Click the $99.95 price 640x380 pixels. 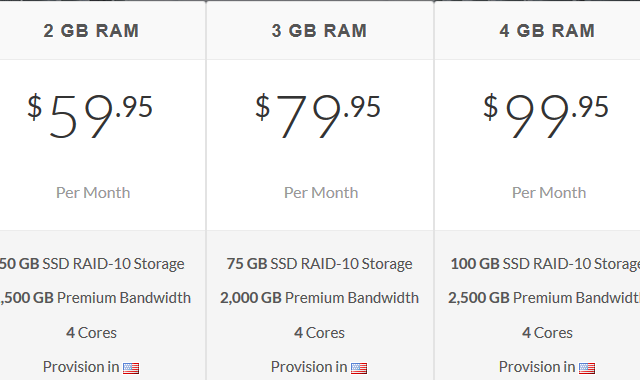click(546, 116)
